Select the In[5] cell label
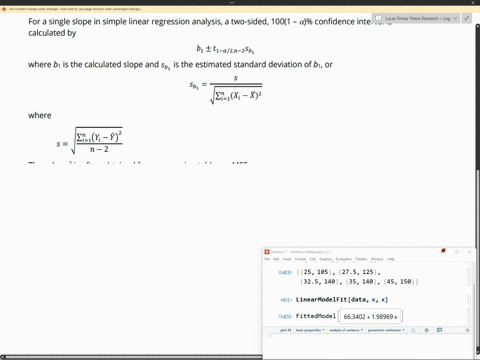The height and width of the screenshot is (360, 480). (286, 300)
